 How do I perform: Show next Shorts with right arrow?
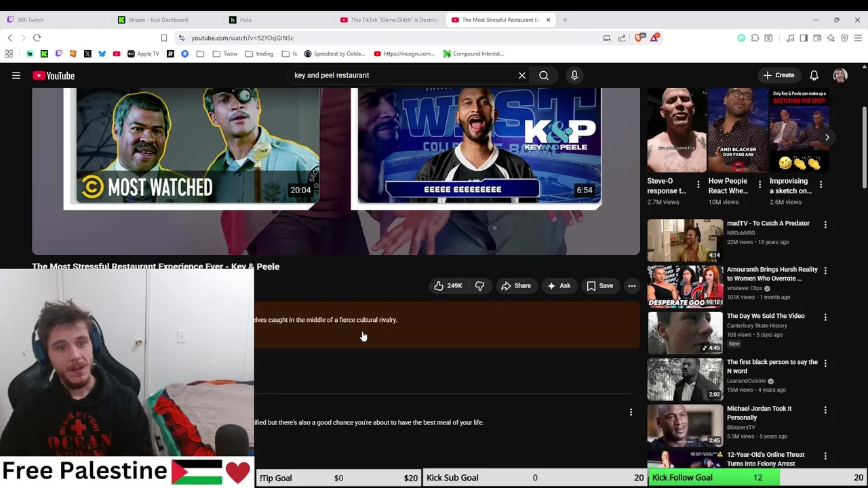(827, 137)
